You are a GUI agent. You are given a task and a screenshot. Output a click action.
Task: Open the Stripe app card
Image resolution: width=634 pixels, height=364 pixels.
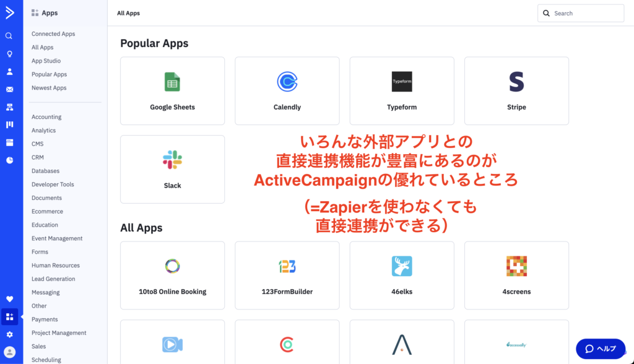click(516, 90)
